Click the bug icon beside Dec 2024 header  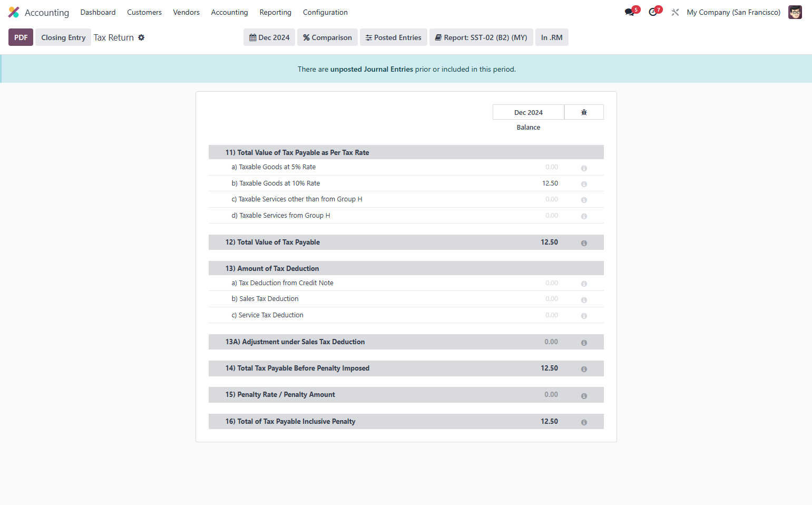[x=584, y=112]
